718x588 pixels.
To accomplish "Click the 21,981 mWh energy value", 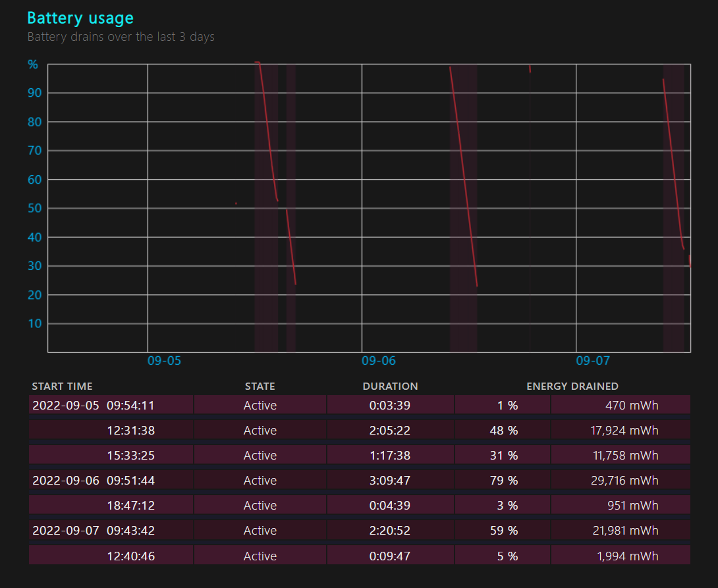I will [x=626, y=530].
